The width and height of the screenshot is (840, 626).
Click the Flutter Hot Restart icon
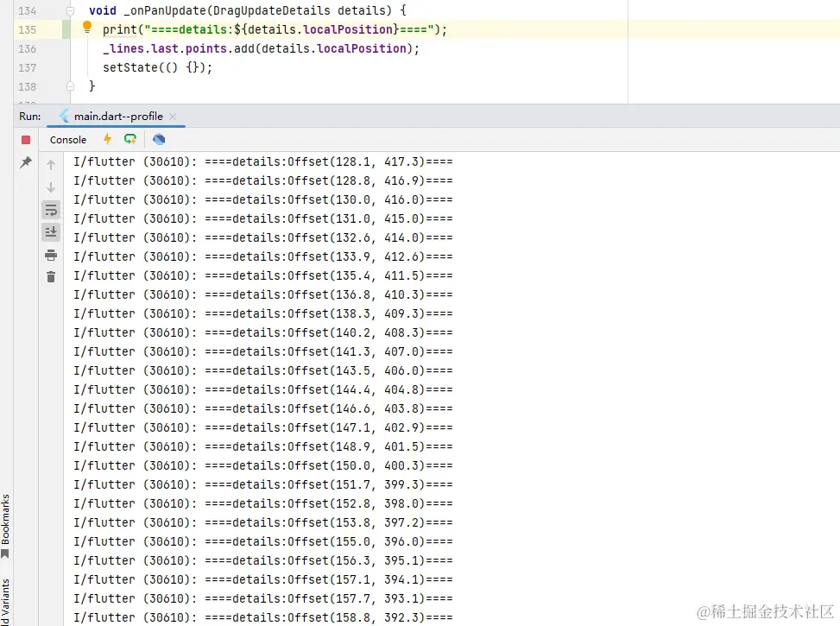coord(130,139)
